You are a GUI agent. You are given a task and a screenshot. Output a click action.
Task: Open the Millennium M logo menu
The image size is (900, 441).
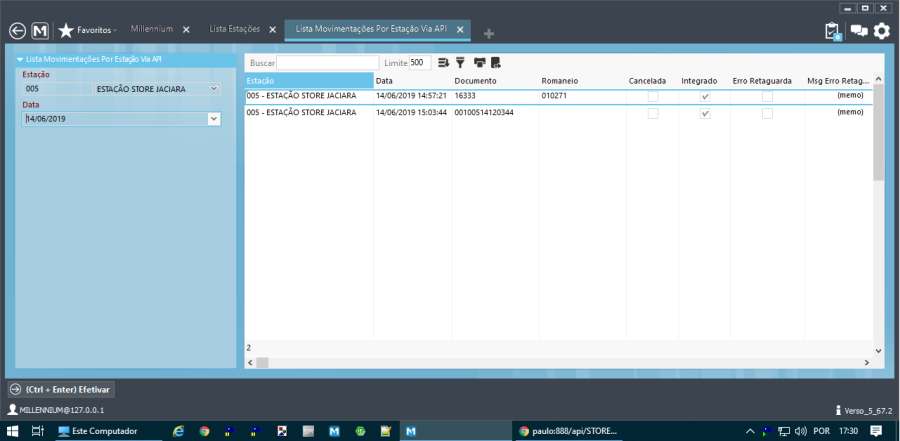point(40,31)
